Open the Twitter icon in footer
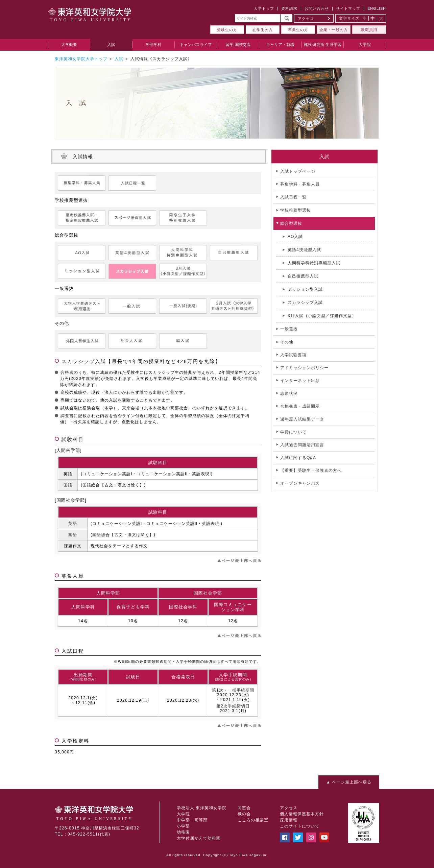The width and height of the screenshot is (434, 868). (298, 837)
